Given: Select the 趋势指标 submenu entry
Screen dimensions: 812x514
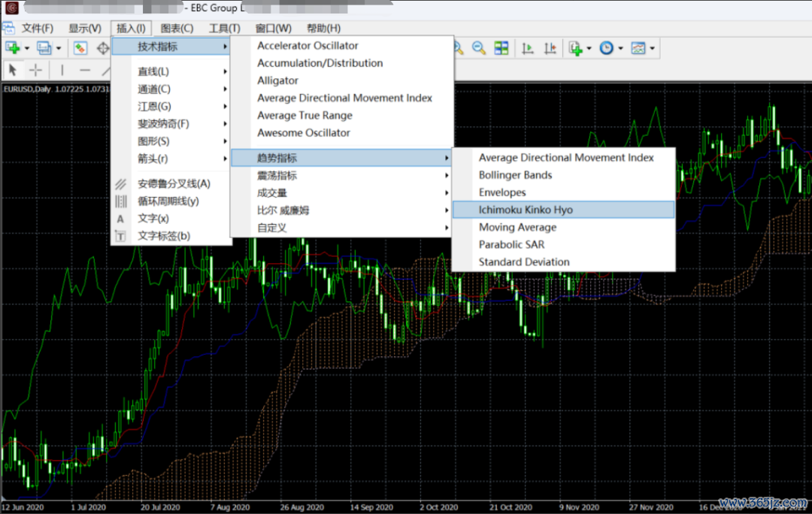Looking at the screenshot, I should [342, 158].
